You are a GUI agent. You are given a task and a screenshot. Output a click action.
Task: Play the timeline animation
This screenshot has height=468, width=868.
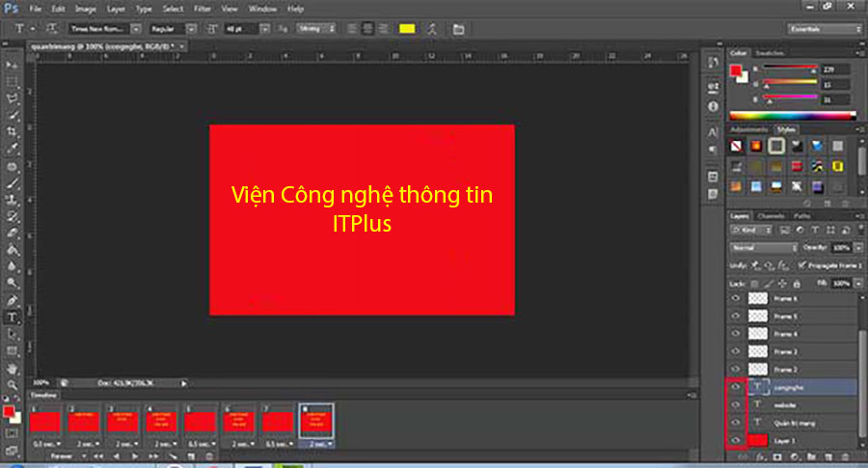click(x=134, y=454)
